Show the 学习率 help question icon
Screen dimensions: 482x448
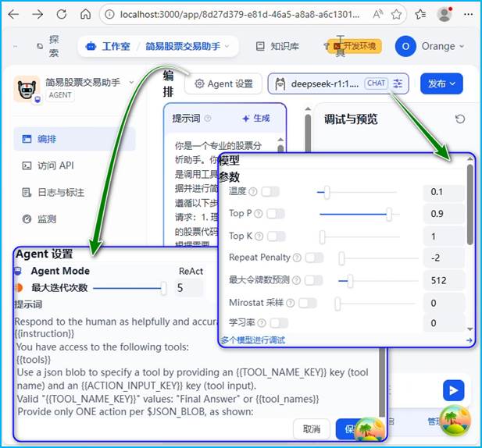(x=262, y=323)
